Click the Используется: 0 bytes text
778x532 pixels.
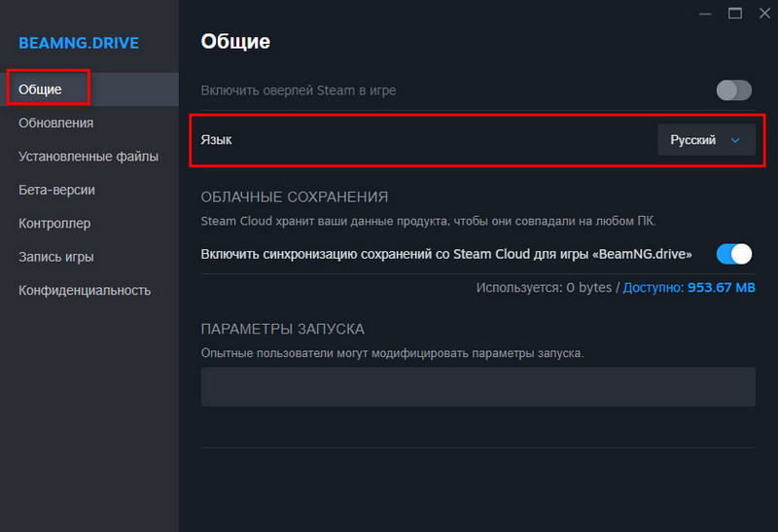(x=544, y=287)
